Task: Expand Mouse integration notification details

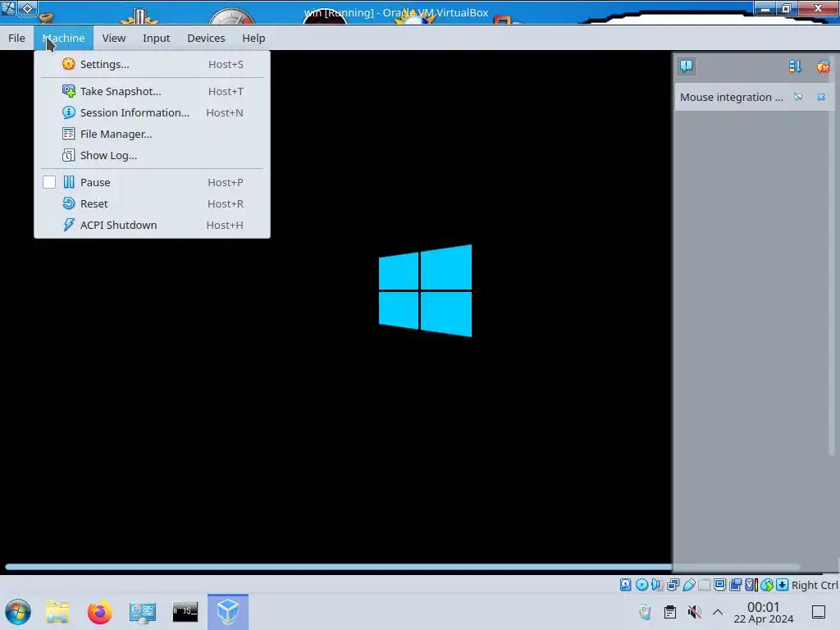Action: click(x=798, y=97)
